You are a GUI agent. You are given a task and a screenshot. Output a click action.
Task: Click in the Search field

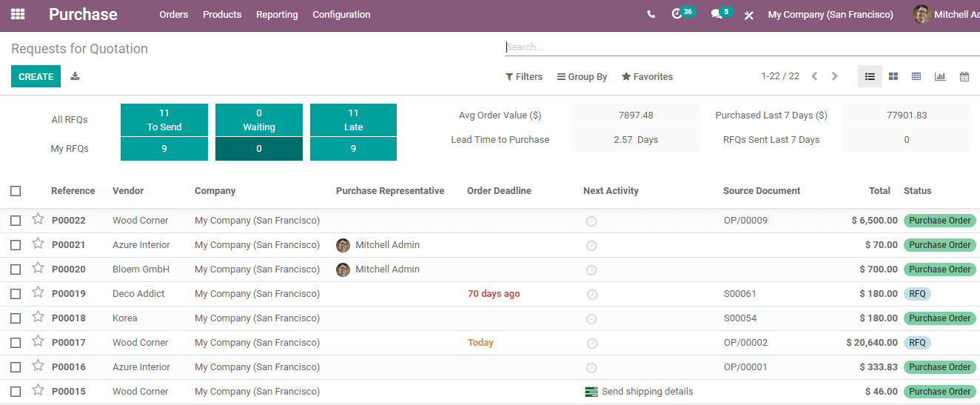click(742, 47)
